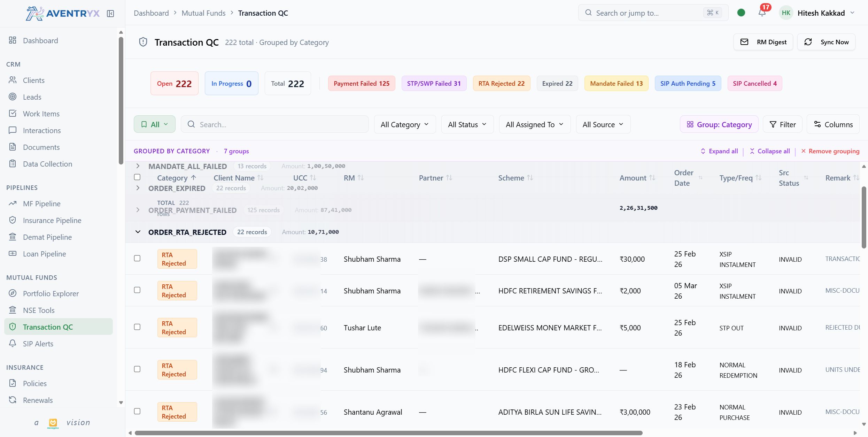Image resolution: width=868 pixels, height=437 pixels.
Task: Go to Mutual Funds breadcrumb
Action: [203, 13]
